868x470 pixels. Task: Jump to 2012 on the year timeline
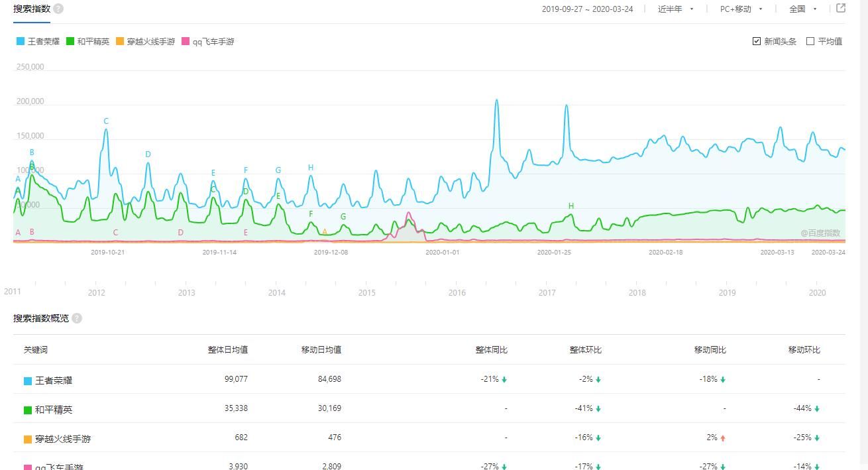[x=96, y=292]
